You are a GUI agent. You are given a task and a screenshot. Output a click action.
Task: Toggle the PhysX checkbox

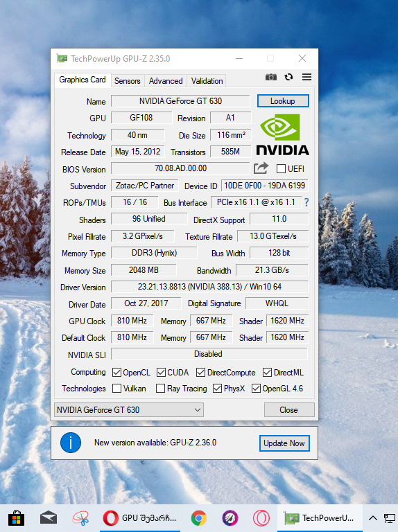(217, 388)
